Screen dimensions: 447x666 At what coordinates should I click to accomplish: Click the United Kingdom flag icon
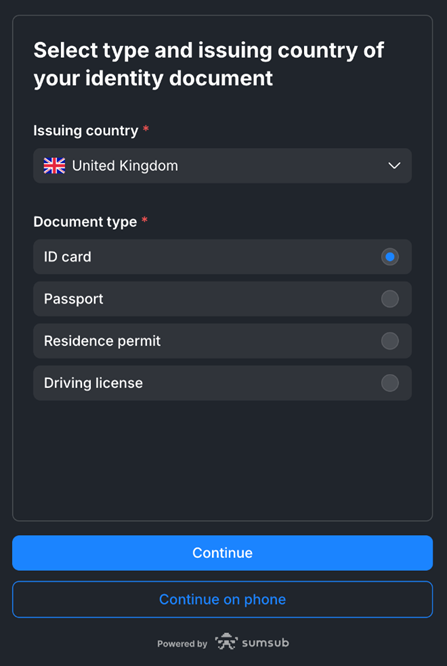pos(54,166)
